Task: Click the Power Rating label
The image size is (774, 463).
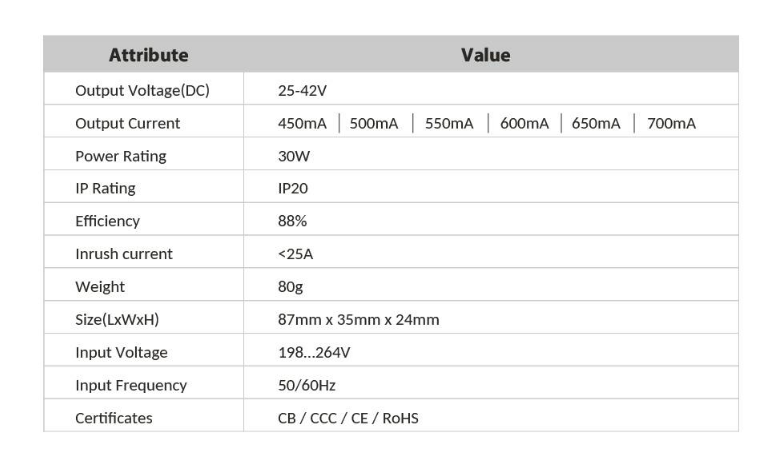Action: coord(121,156)
